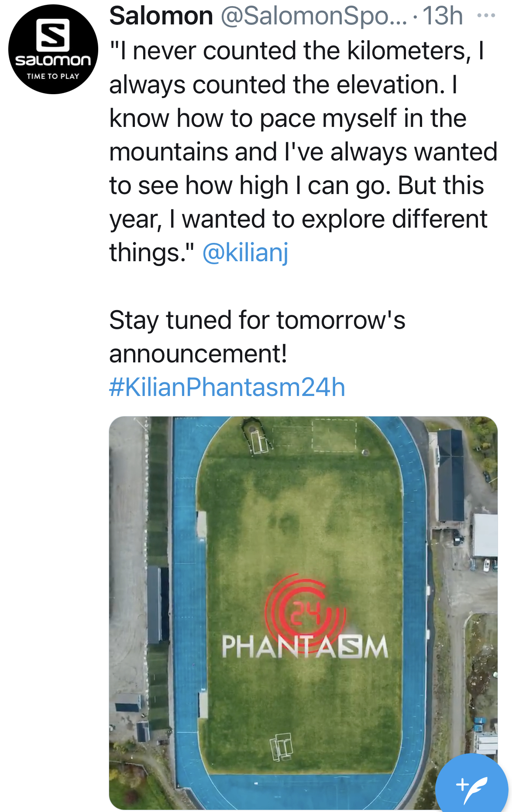The image size is (512, 812).
Task: Click the red 24 logo on video
Action: click(306, 613)
